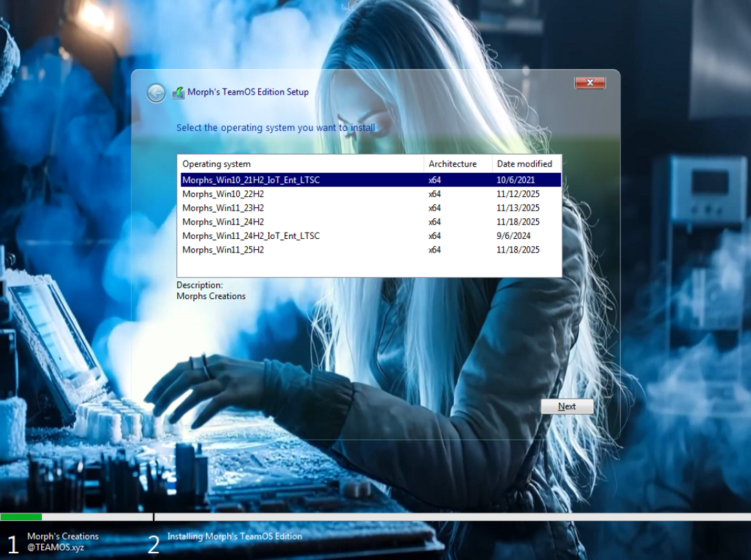The width and height of the screenshot is (751, 560).
Task: Click the date 11/13/2025 cell
Action: click(518, 208)
